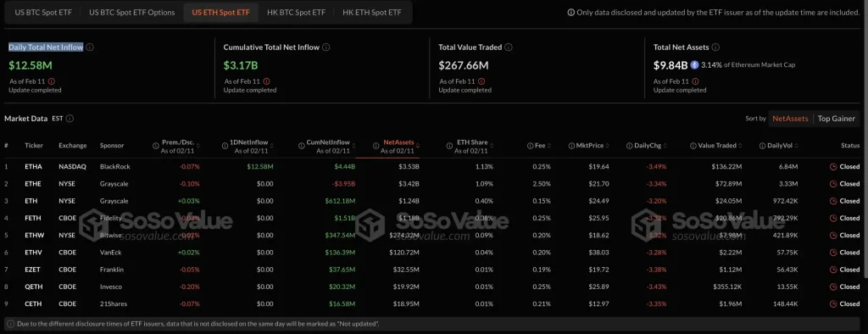Click info icon on Prem./Dsc. column header
This screenshot has height=334, width=868.
[x=156, y=146]
